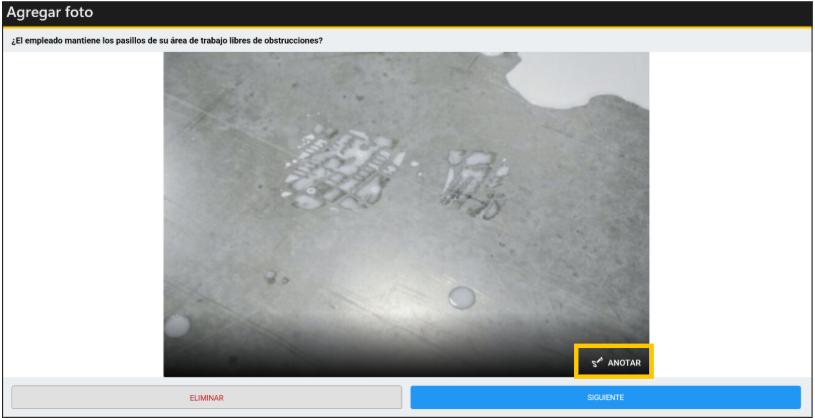Click the two small droplets left of round droplet
The image size is (815, 418).
[271, 277]
